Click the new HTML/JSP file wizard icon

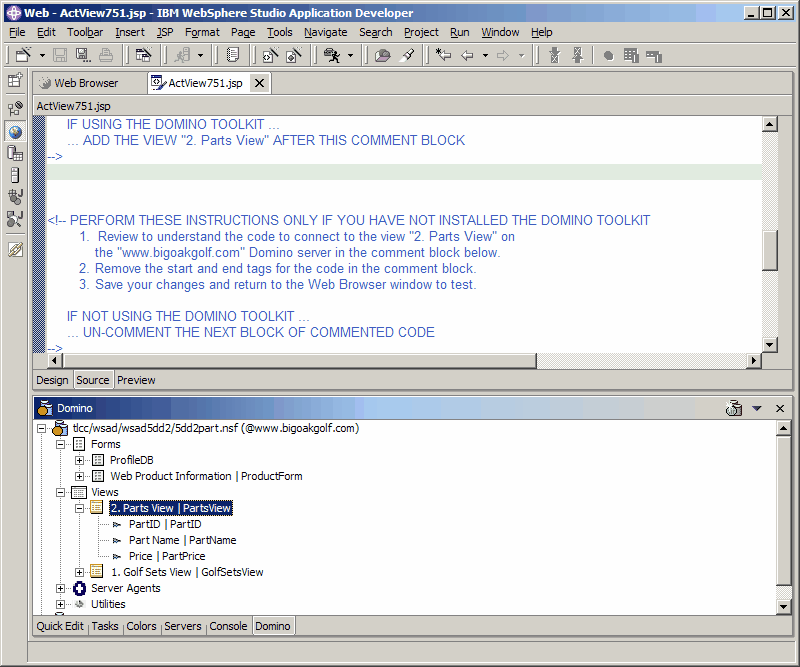pos(270,55)
